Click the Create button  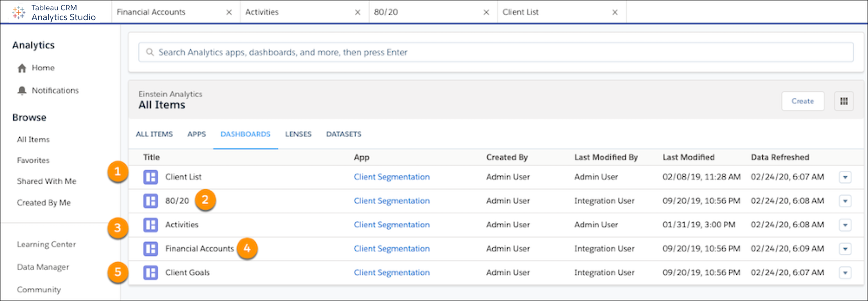point(803,101)
